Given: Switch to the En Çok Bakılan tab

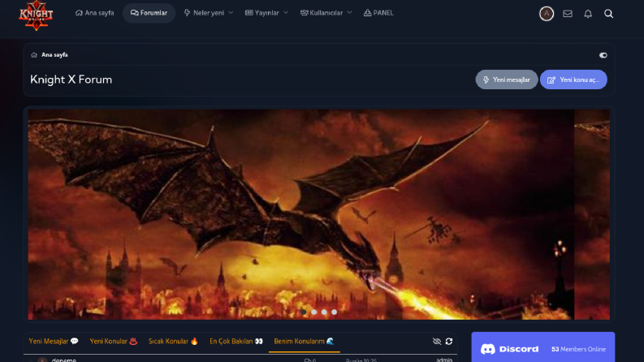Looking at the screenshot, I should 236,341.
